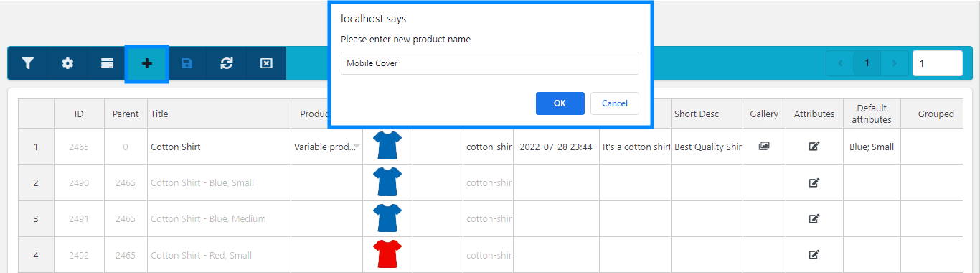Open the stacked rows columns icon

107,63
